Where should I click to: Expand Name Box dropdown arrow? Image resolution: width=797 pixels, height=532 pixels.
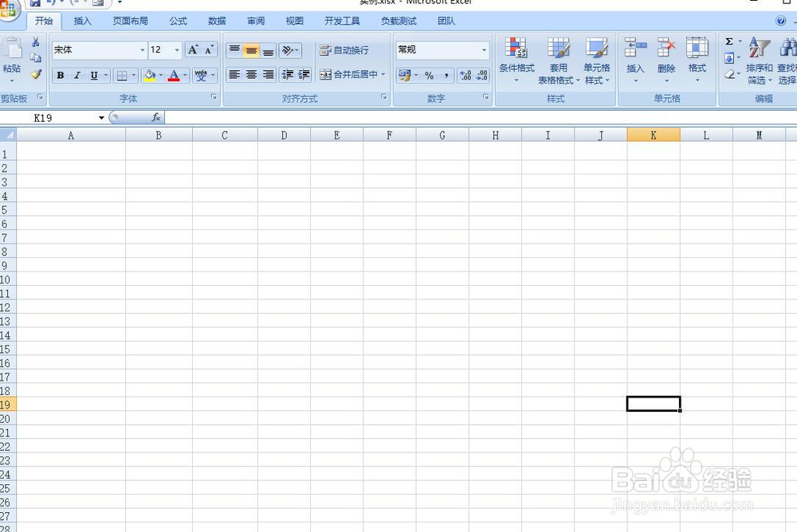(101, 118)
